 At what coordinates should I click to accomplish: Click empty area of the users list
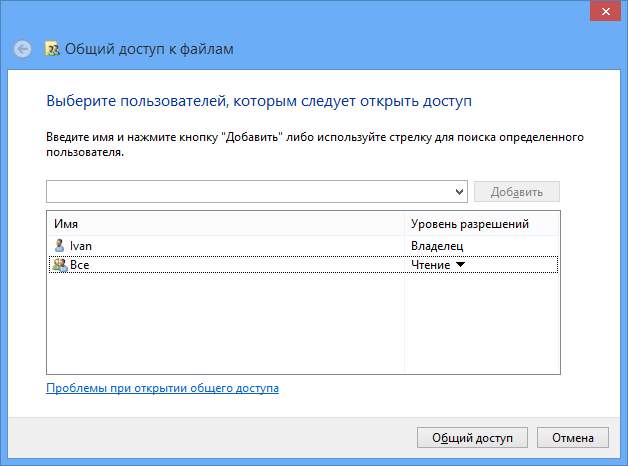pos(225,323)
